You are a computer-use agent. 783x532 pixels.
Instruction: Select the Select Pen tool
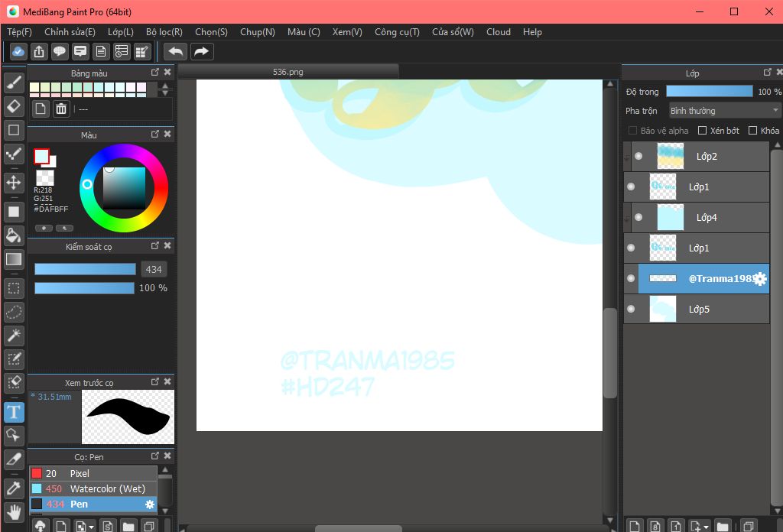coord(14,359)
